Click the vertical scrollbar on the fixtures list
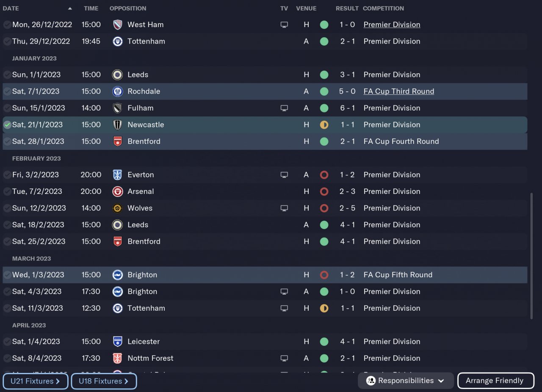Viewport: 542px width, 392px height. [532, 256]
